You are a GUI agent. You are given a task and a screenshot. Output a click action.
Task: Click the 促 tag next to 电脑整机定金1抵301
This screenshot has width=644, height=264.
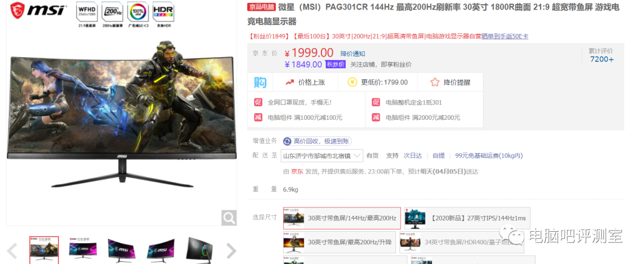(x=376, y=103)
